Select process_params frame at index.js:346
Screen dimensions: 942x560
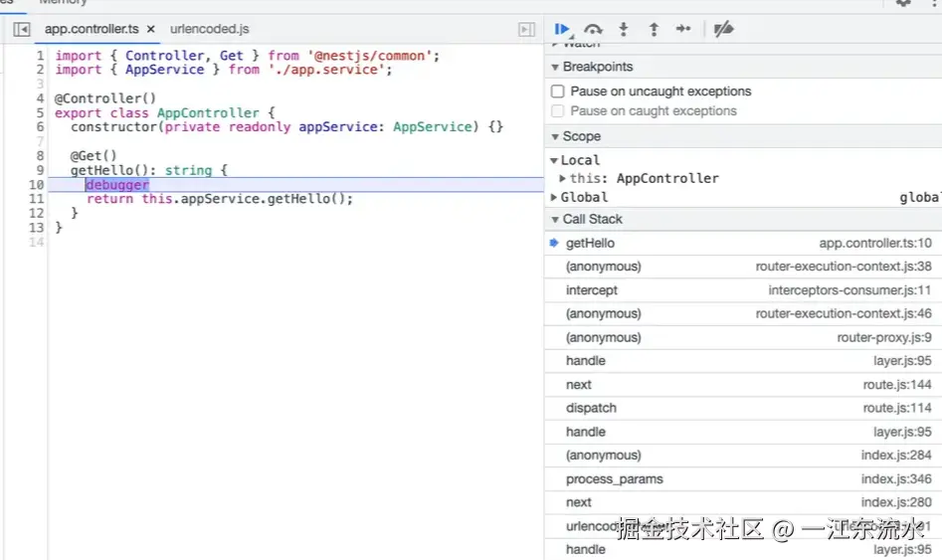[x=743, y=478]
